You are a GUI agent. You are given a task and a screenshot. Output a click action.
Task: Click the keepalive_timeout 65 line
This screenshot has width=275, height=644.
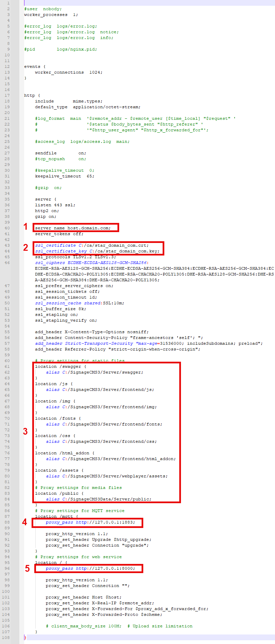coord(65,176)
